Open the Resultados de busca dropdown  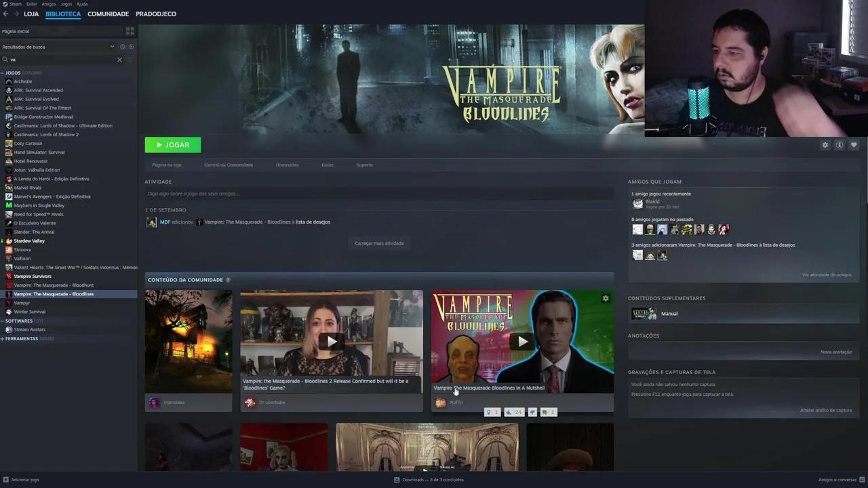pyautogui.click(x=112, y=47)
